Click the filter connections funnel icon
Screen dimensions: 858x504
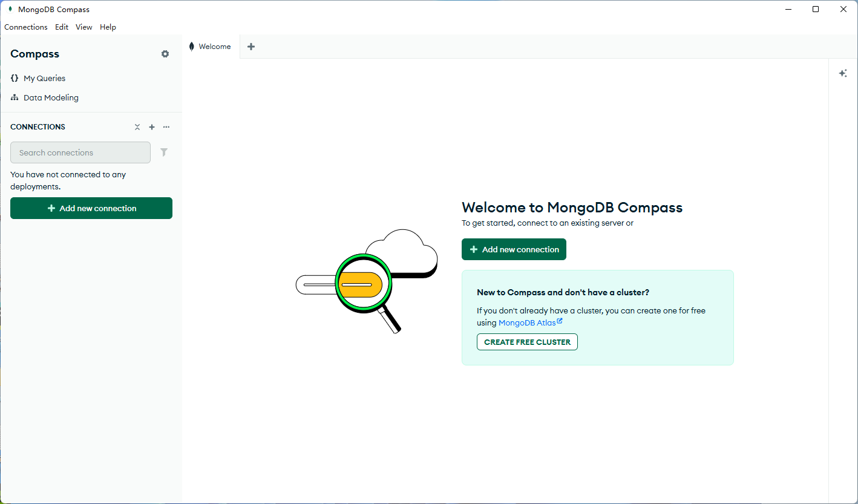point(164,152)
